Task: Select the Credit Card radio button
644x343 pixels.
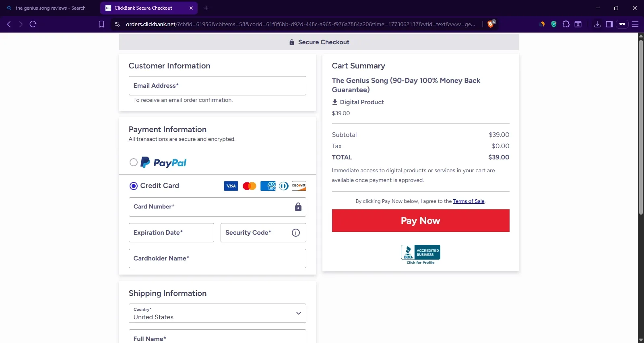Action: pyautogui.click(x=134, y=186)
